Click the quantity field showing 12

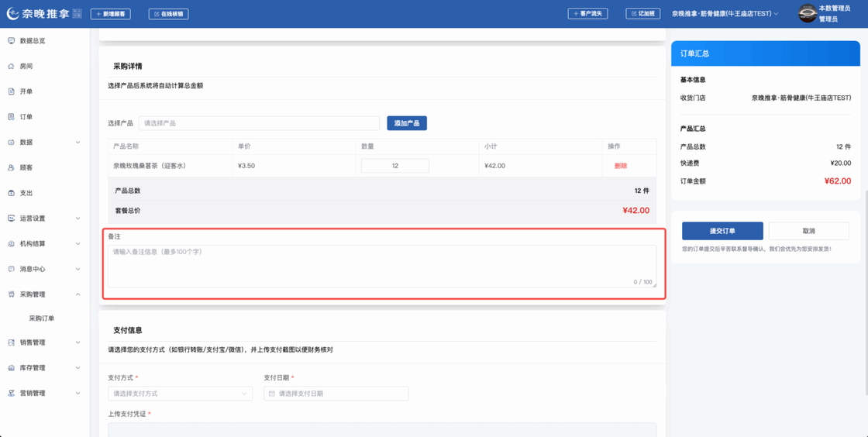pos(395,166)
